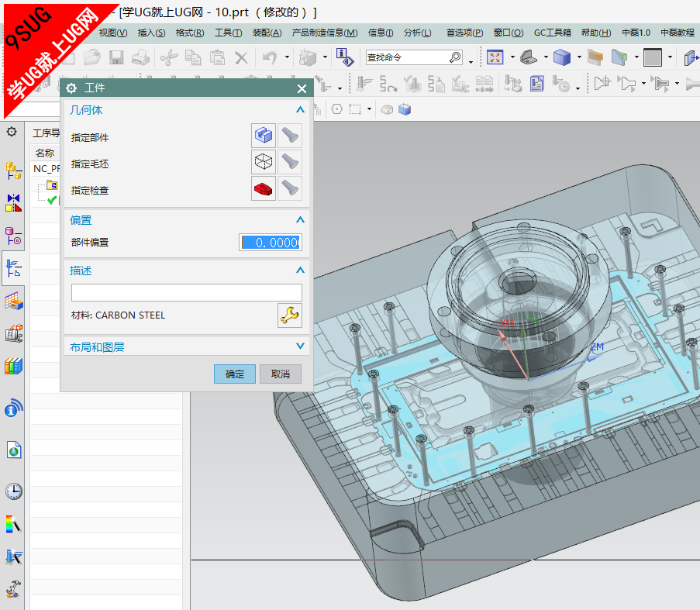The height and width of the screenshot is (610, 700).
Task: Click the 取消 (Cancel) button
Action: [281, 374]
